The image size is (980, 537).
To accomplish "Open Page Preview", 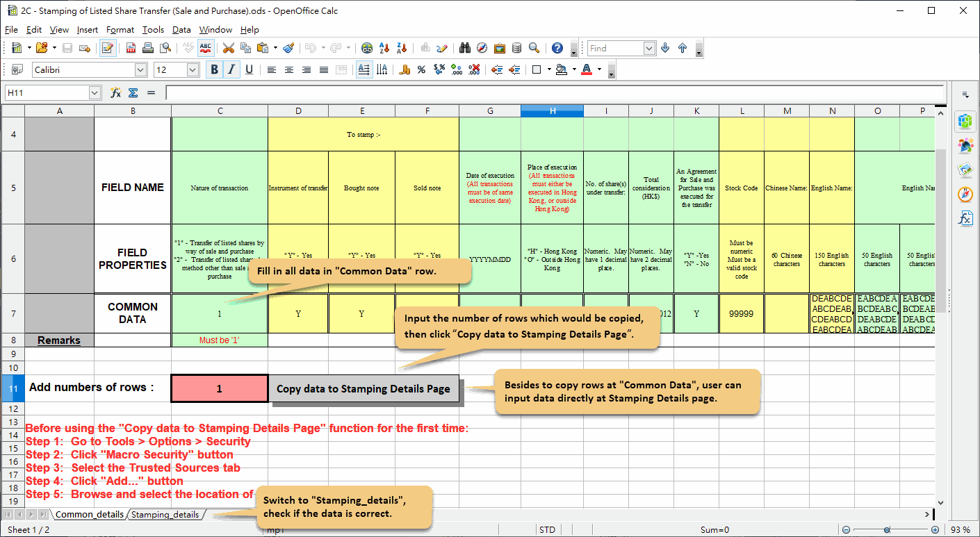I will [x=165, y=48].
